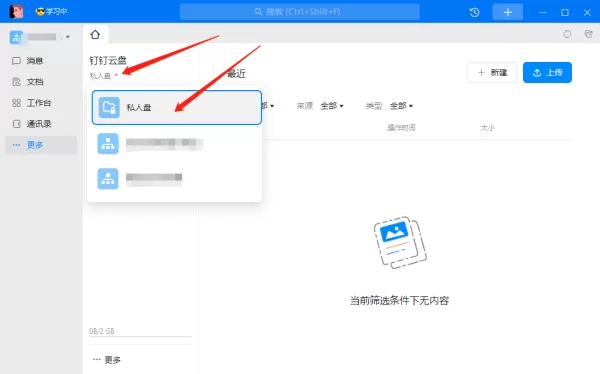Click the 私人盘 folder lock icon

click(x=109, y=108)
